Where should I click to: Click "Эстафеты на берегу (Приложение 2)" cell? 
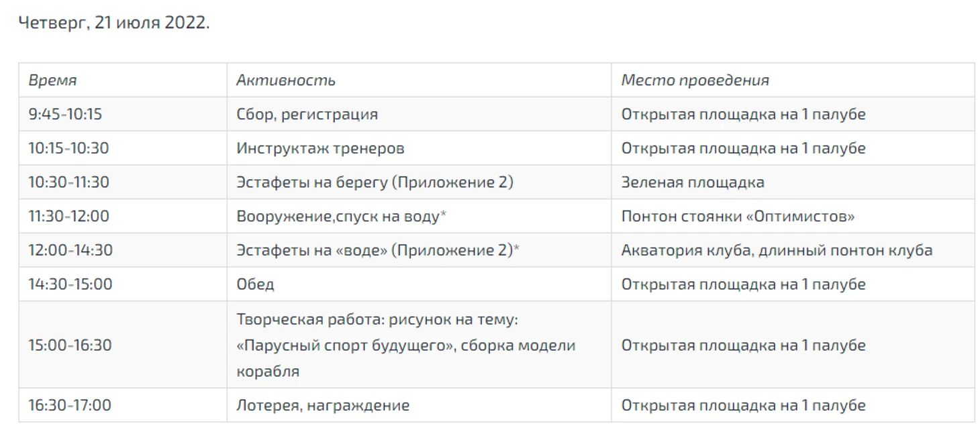pyautogui.click(x=375, y=182)
